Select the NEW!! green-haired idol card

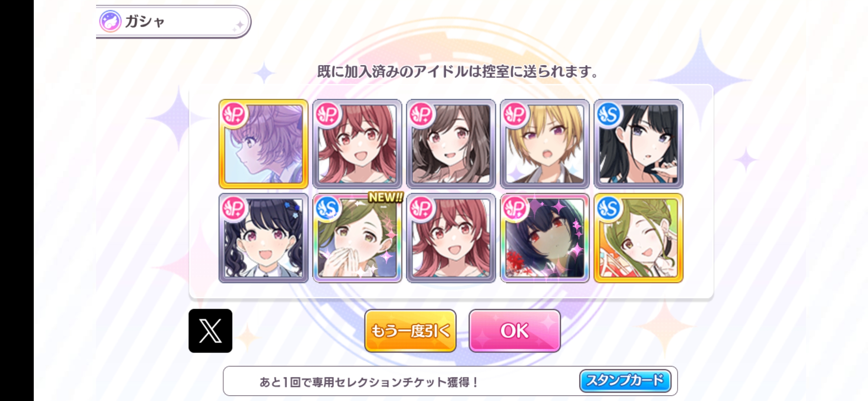click(x=357, y=238)
